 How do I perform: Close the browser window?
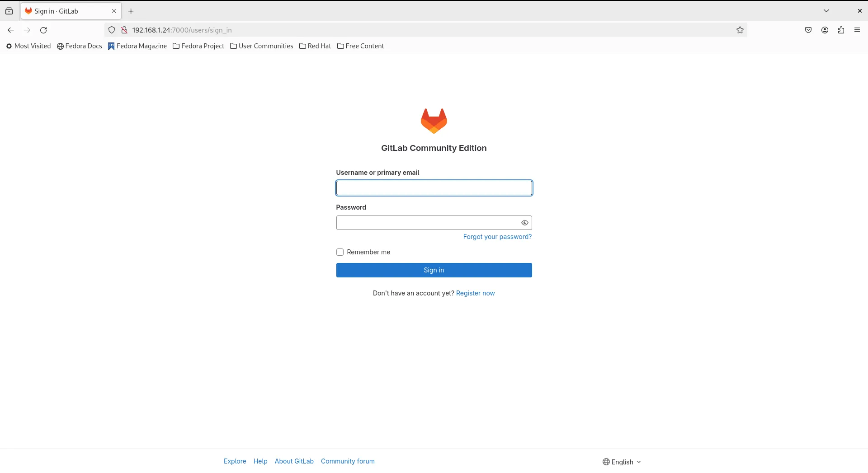coord(860,11)
